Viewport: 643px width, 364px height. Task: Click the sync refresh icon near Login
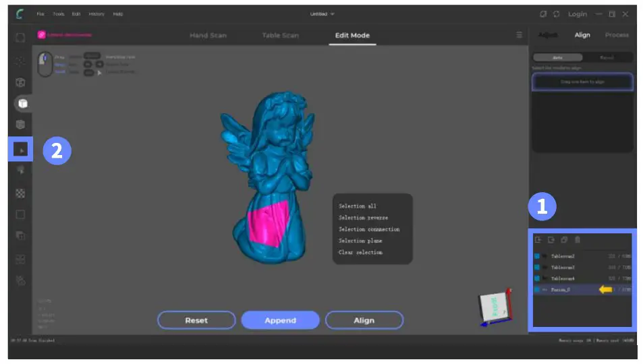(x=556, y=14)
